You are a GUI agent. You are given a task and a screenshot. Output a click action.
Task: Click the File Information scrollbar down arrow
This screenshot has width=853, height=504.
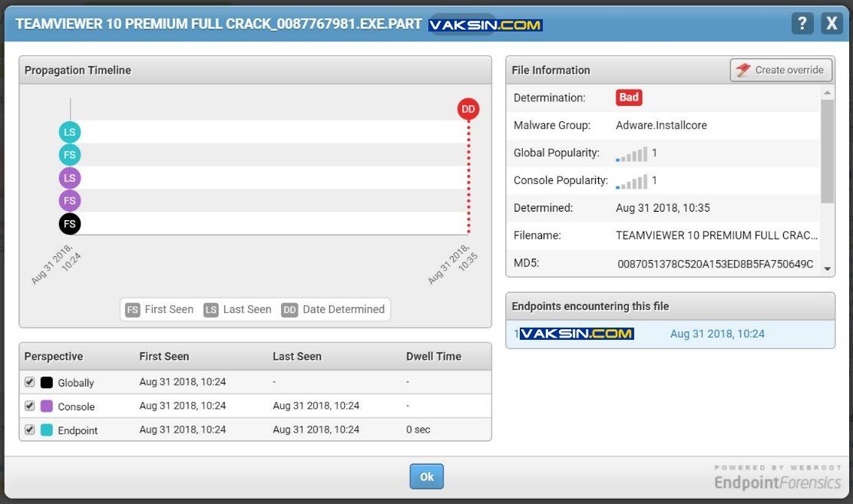(828, 268)
